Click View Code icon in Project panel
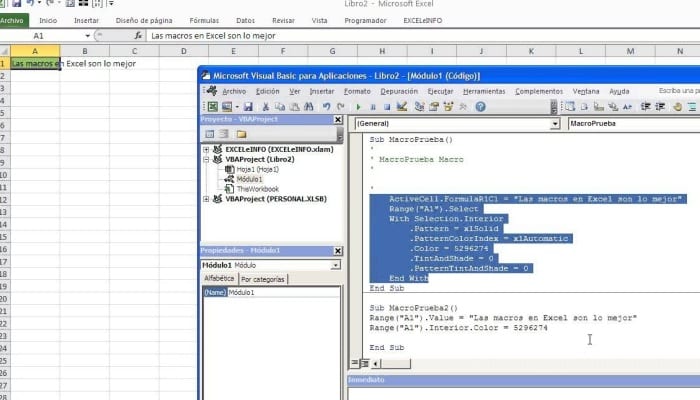 (x=209, y=134)
